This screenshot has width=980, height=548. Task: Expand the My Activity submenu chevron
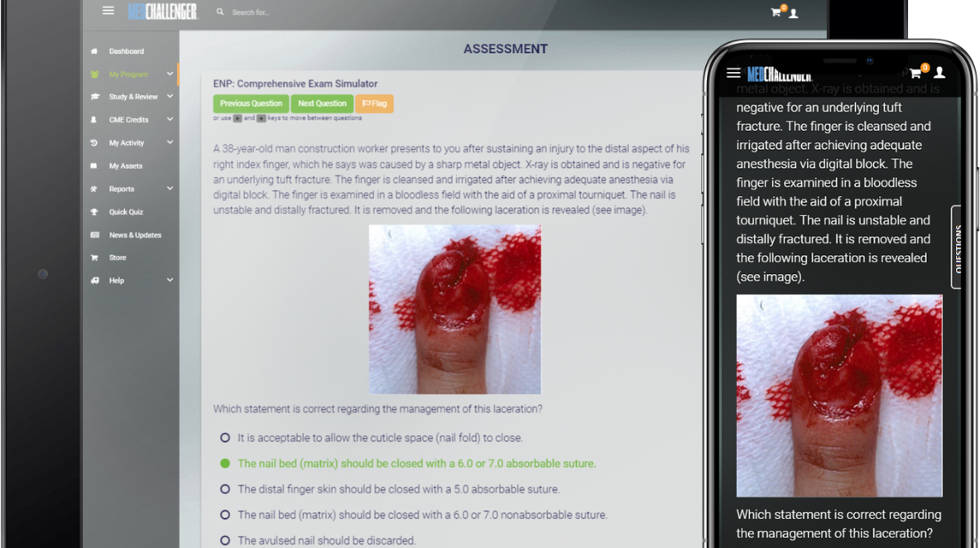(x=170, y=142)
